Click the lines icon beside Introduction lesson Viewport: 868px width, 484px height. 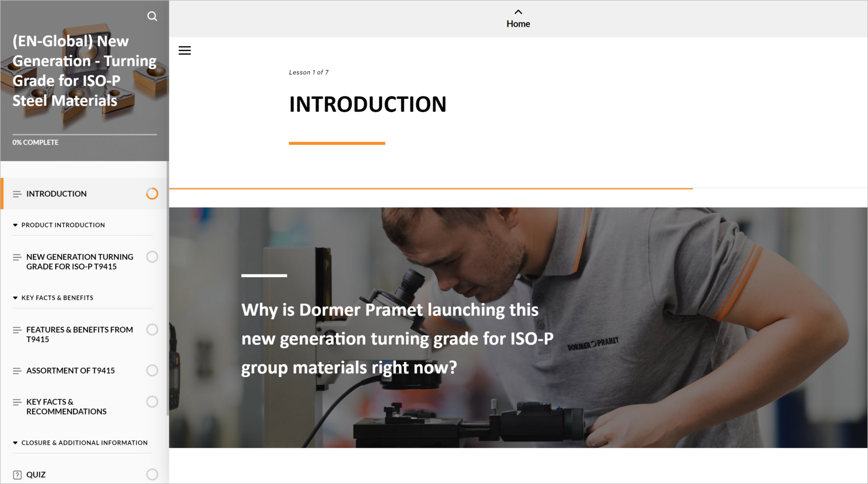(17, 194)
